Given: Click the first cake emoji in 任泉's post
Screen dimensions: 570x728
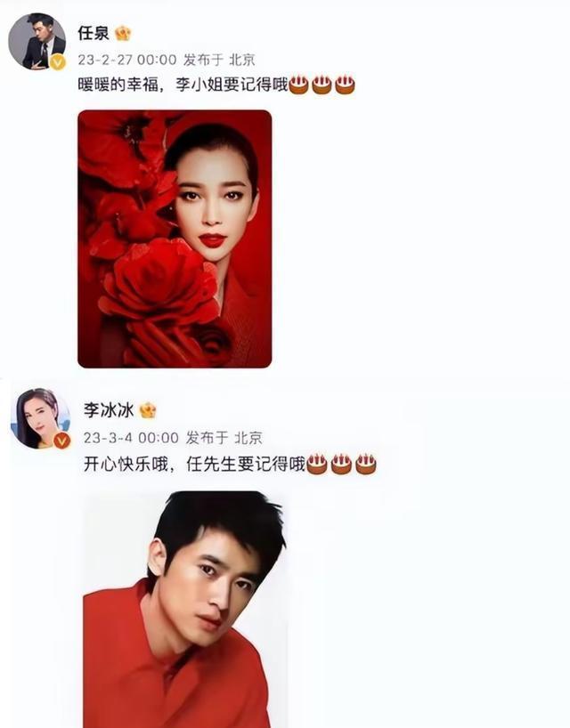Looking at the screenshot, I should (298, 85).
